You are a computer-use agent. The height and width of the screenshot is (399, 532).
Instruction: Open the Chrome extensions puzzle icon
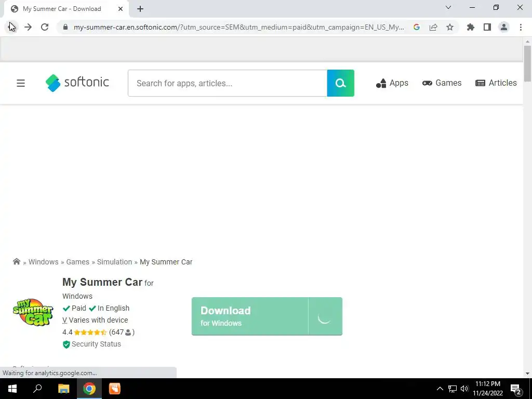coord(471,27)
